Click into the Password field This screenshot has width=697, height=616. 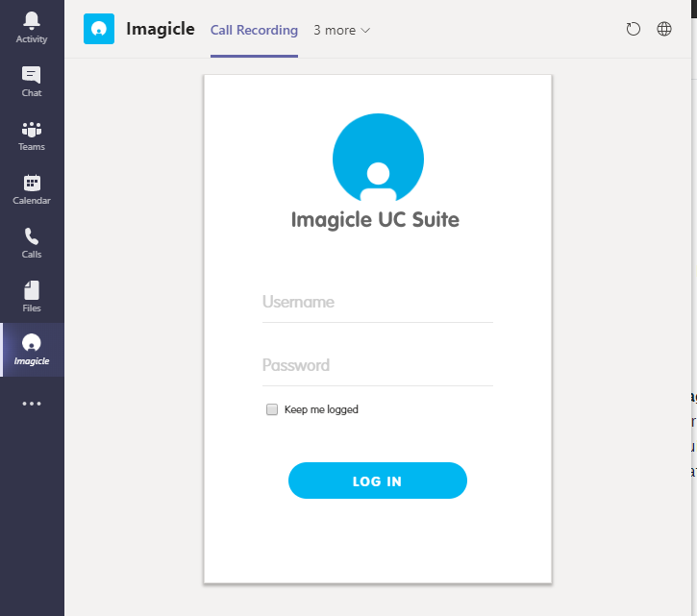[x=377, y=365]
